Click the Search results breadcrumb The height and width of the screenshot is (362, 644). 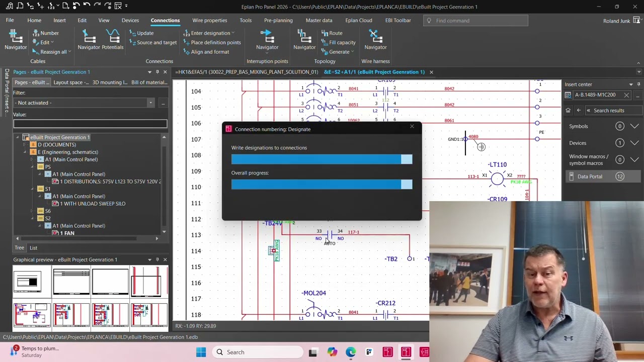[x=609, y=111]
